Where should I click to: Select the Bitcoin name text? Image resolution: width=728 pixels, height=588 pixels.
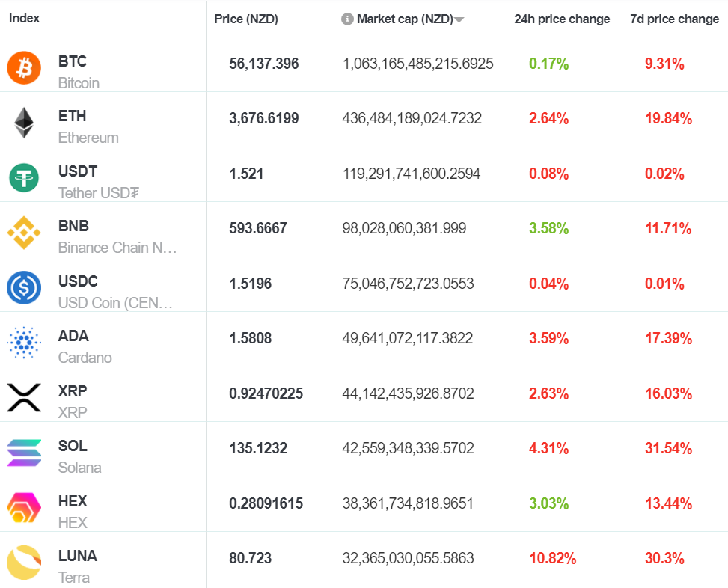click(79, 83)
